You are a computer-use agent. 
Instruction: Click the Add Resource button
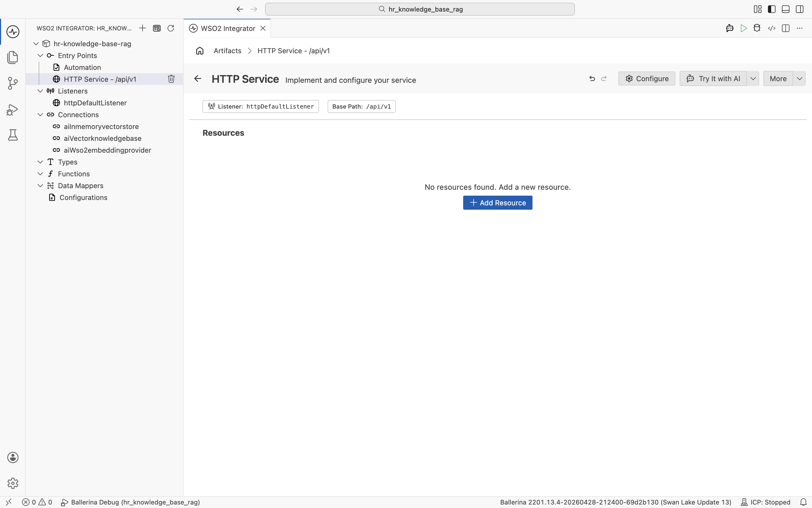[x=498, y=203]
